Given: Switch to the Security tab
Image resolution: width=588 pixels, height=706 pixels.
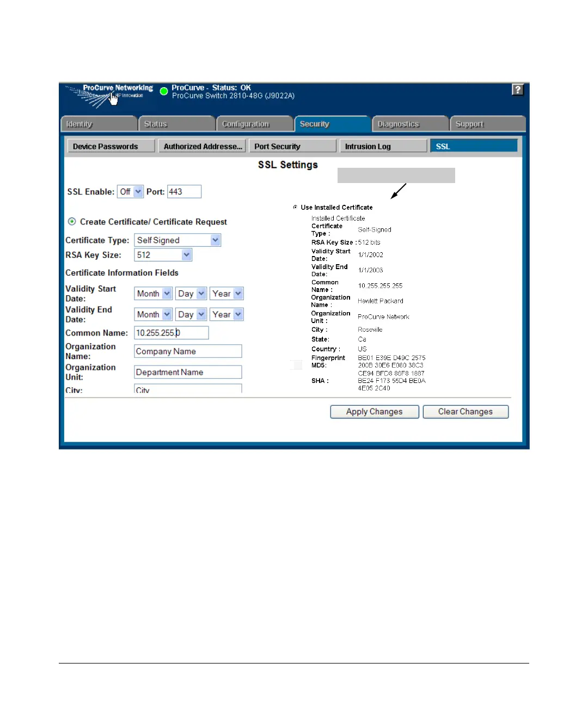Looking at the screenshot, I should tap(332, 124).
